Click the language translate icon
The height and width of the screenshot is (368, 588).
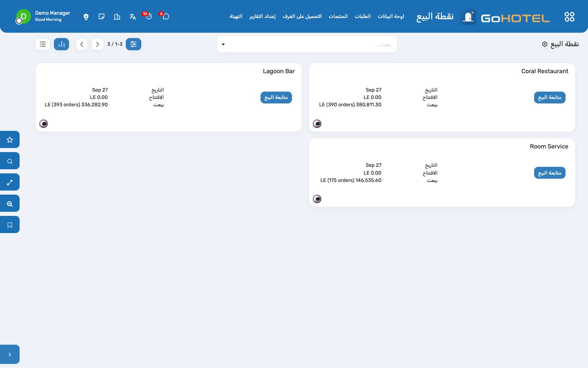point(133,17)
